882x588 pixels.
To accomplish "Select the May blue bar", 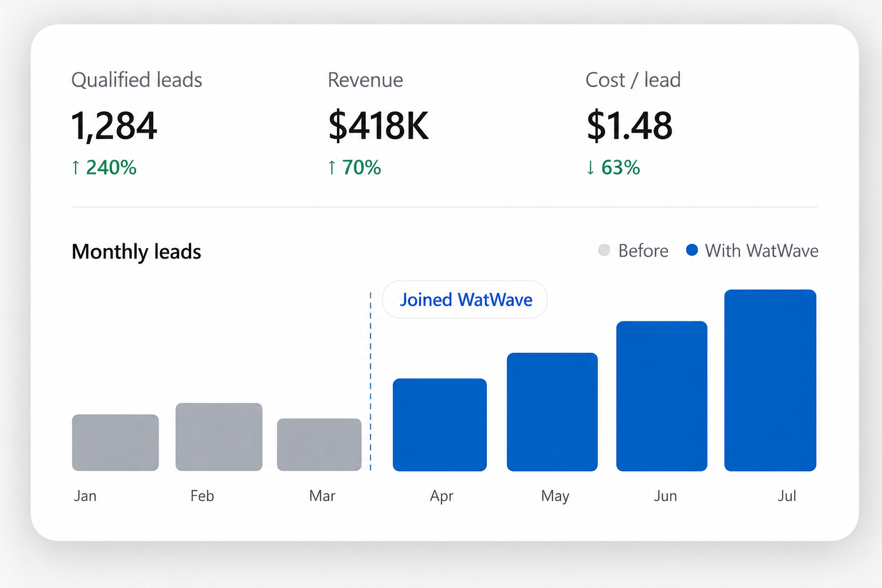I will (x=552, y=412).
